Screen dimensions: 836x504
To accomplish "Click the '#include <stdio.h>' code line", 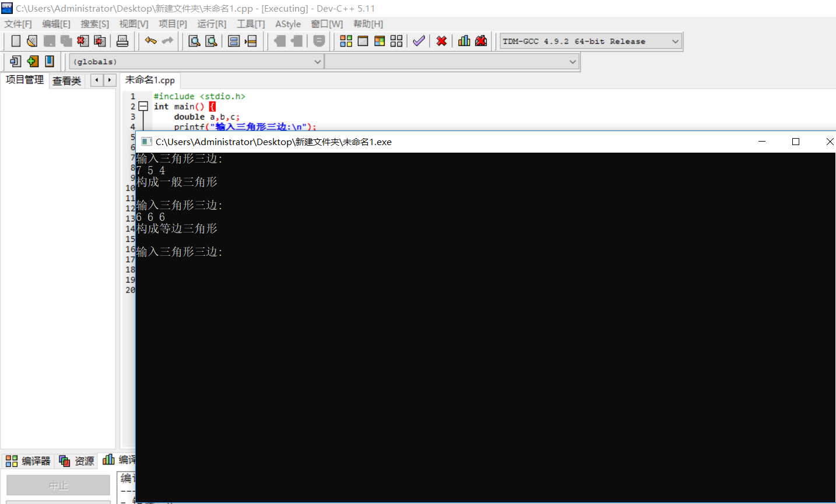I will pyautogui.click(x=199, y=96).
